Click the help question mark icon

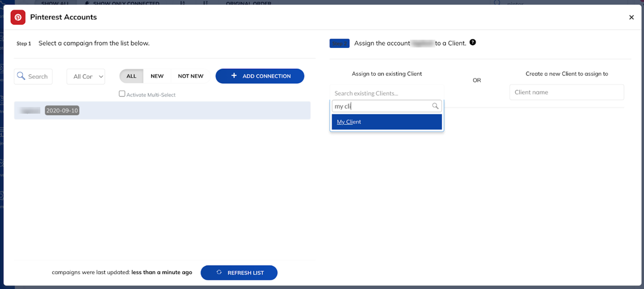(472, 42)
